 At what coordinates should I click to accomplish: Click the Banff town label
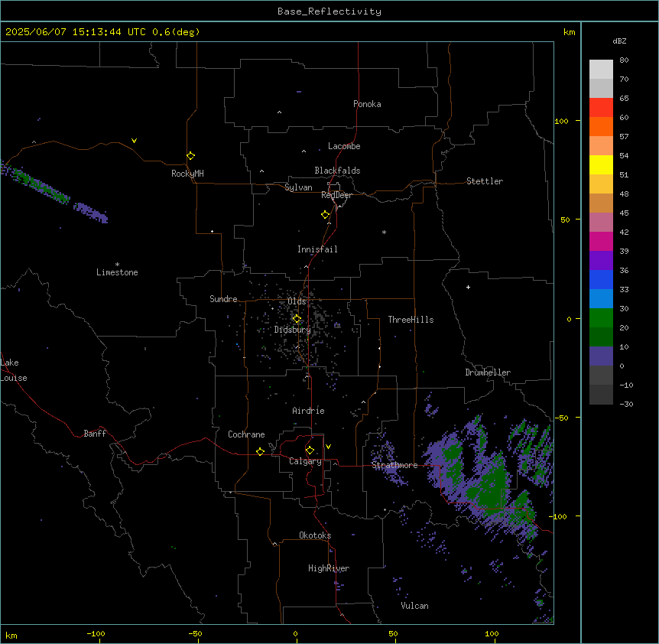point(95,434)
